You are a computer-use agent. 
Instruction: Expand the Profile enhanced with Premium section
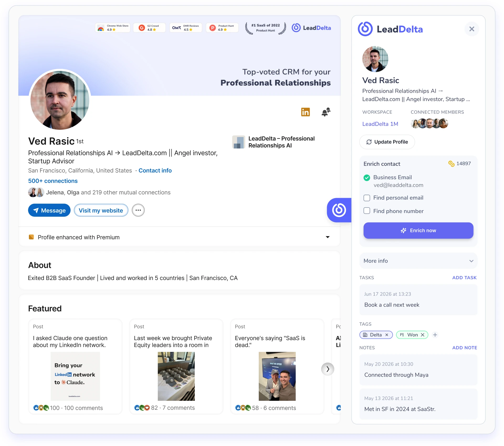(x=328, y=237)
